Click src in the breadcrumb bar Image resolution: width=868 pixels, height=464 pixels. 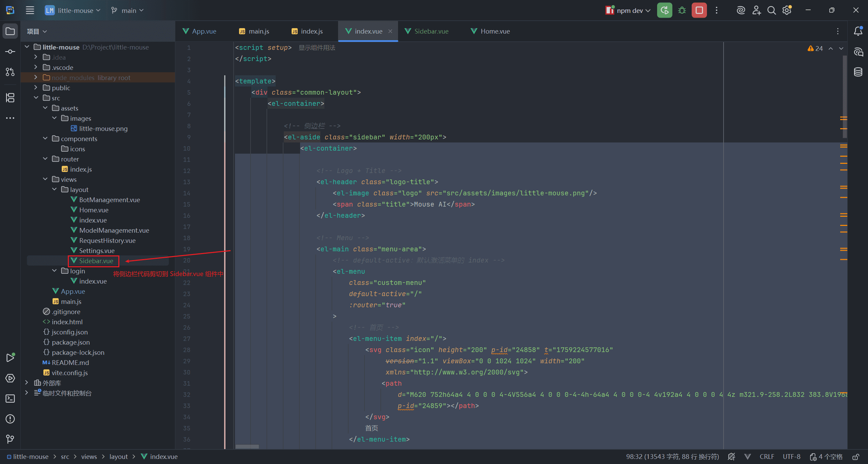coord(65,457)
